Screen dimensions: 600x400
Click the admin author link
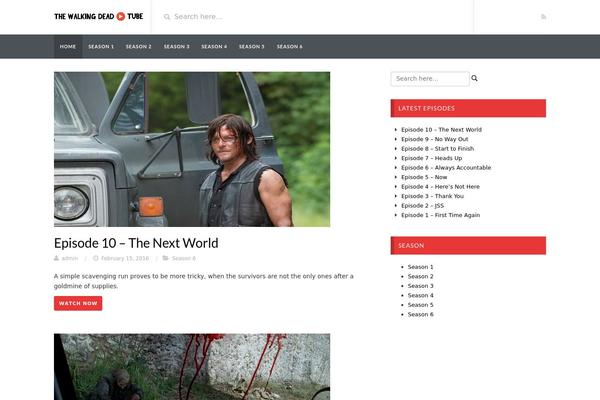(70, 258)
